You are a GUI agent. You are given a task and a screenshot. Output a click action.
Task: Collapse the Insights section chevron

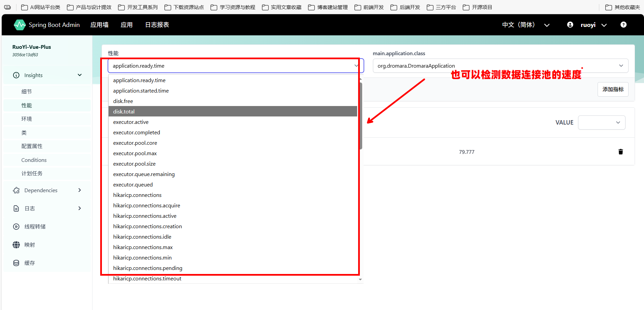pos(80,75)
